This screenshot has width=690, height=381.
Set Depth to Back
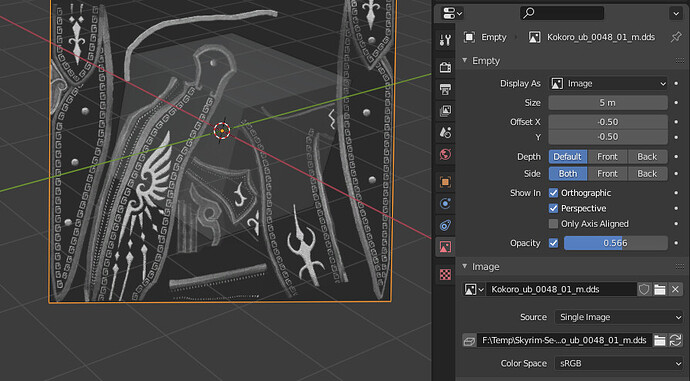pyautogui.click(x=647, y=157)
